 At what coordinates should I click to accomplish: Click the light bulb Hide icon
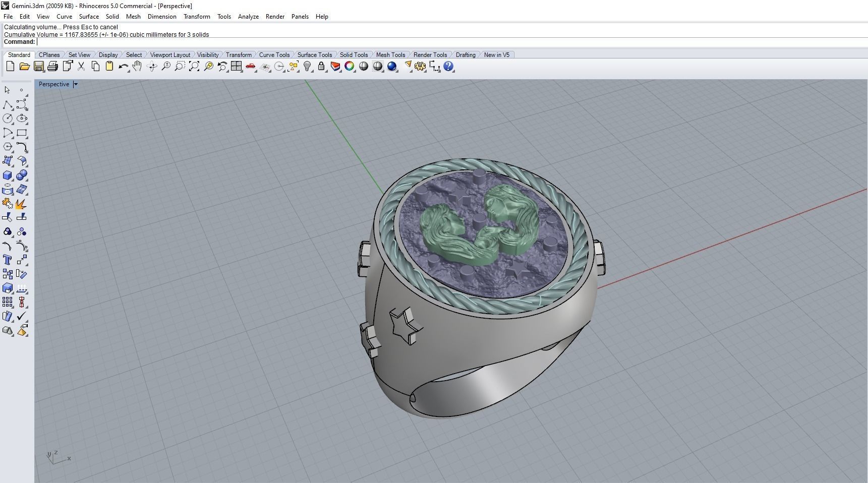coord(307,66)
